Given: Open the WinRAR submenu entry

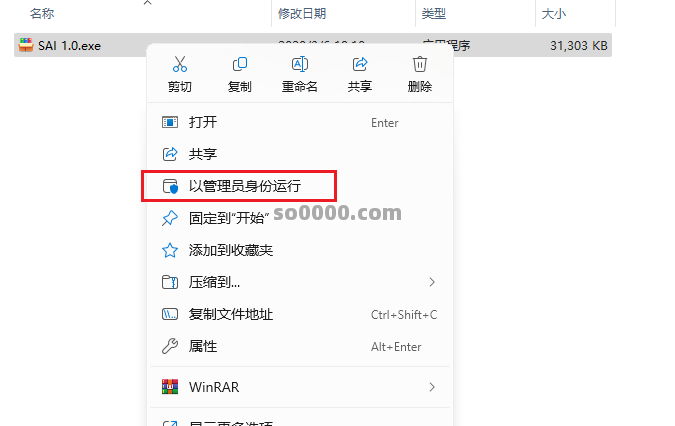Looking at the screenshot, I should tap(300, 387).
